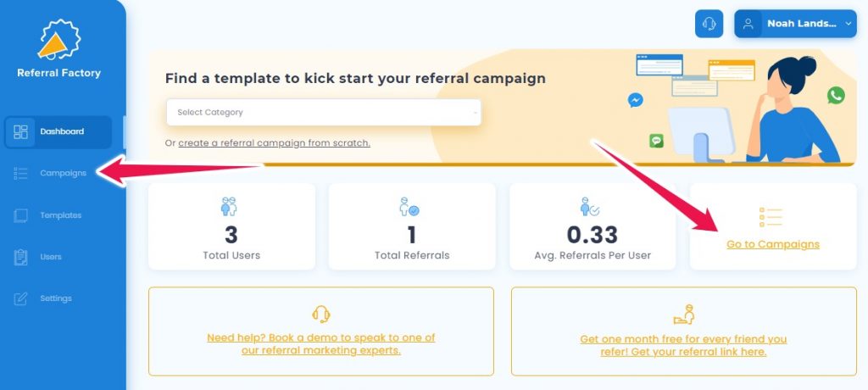Open the Book a demo help link
The image size is (868, 390).
[x=321, y=344]
